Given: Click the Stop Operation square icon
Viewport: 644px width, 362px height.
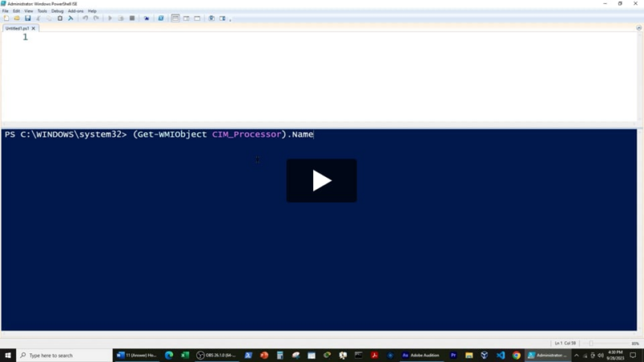Looking at the screenshot, I should coord(132,18).
